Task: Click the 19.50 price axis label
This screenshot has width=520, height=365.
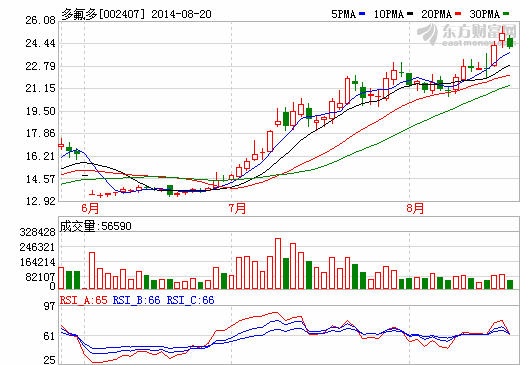Action: pos(40,111)
